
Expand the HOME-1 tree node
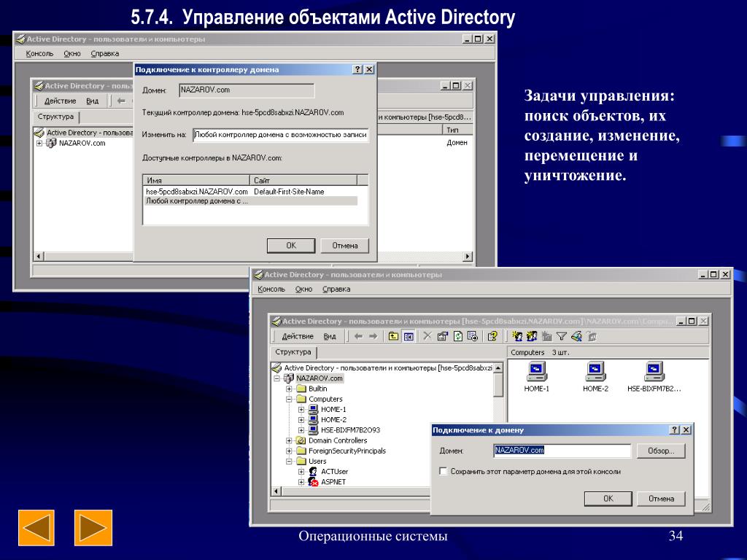(x=301, y=410)
